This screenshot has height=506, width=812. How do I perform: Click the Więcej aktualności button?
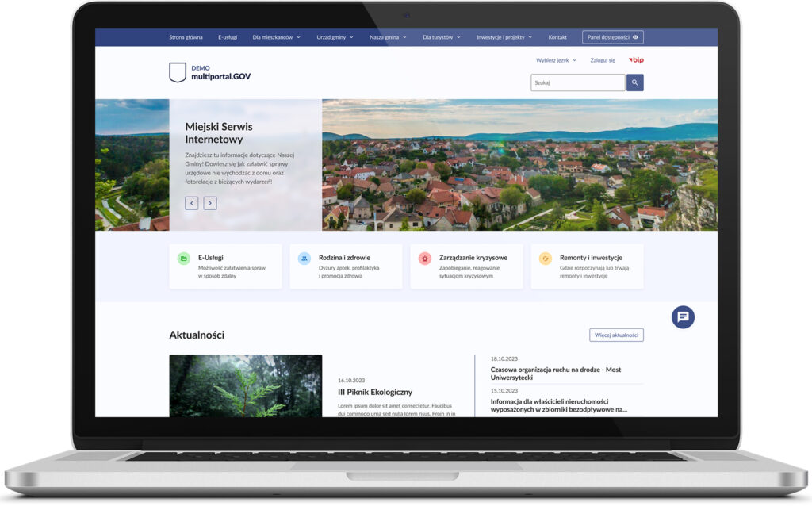(616, 335)
